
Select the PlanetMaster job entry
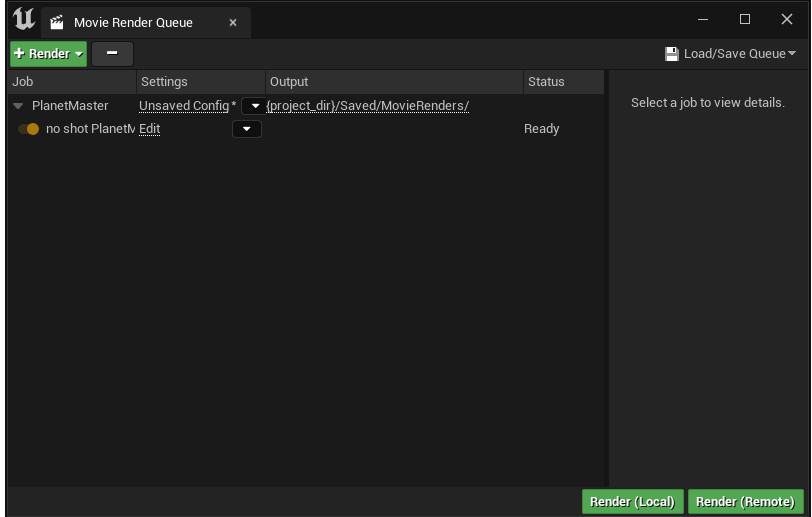[x=70, y=106]
